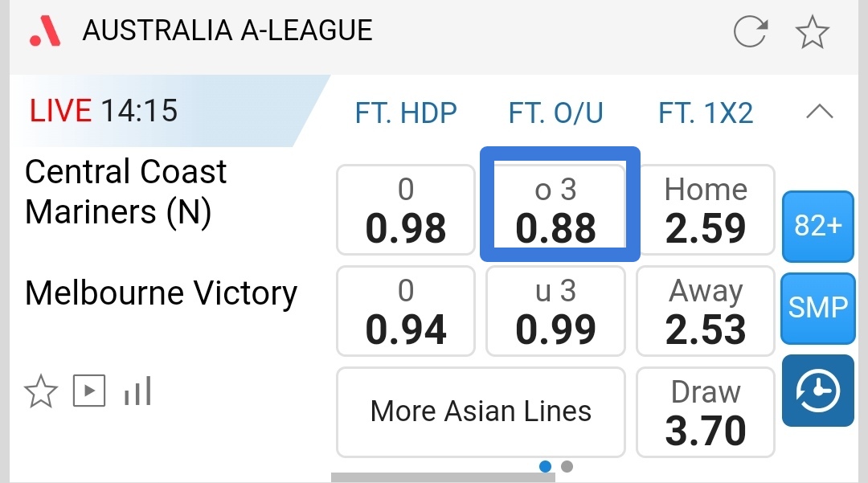This screenshot has width=868, height=483.
Task: Favorite the Australia A-League league star
Action: click(812, 33)
